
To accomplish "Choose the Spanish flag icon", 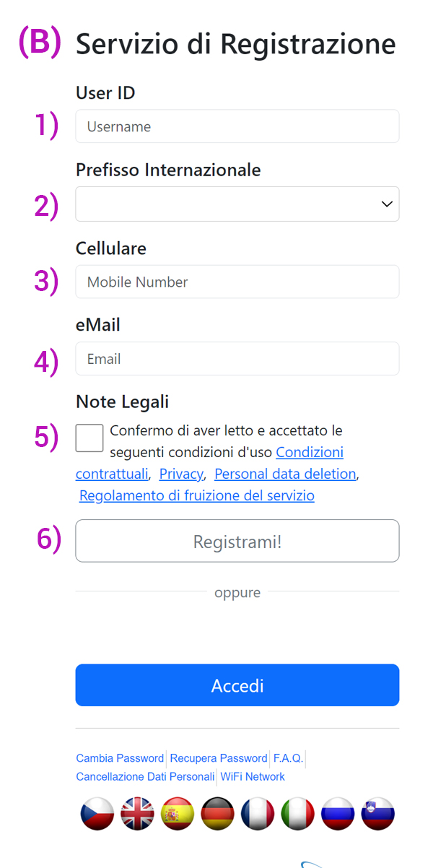I will (x=178, y=814).
